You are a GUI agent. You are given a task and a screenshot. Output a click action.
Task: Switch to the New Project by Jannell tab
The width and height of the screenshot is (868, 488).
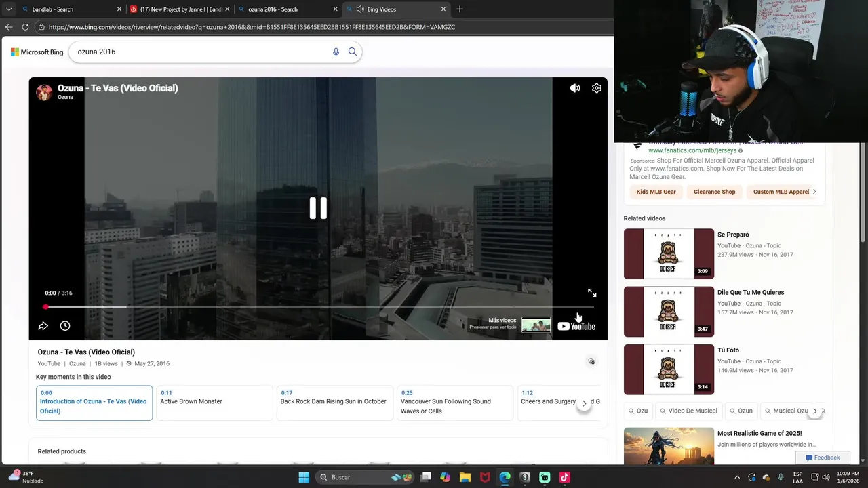180,9
